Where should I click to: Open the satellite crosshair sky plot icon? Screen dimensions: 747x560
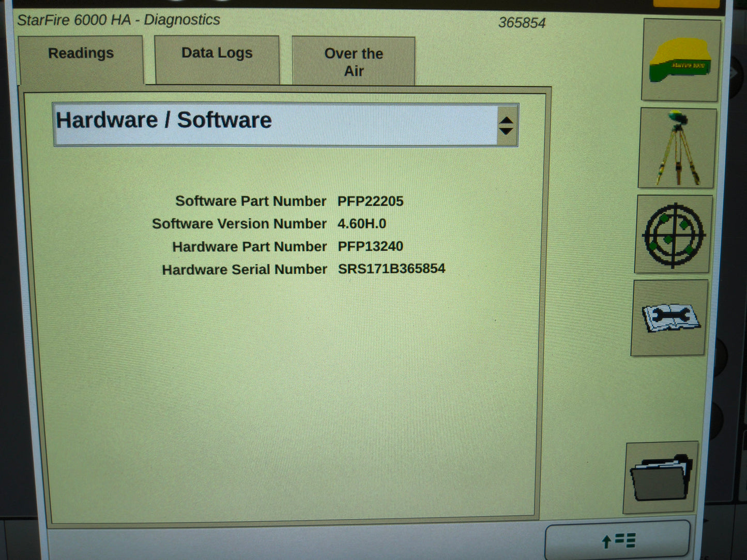[x=674, y=235]
